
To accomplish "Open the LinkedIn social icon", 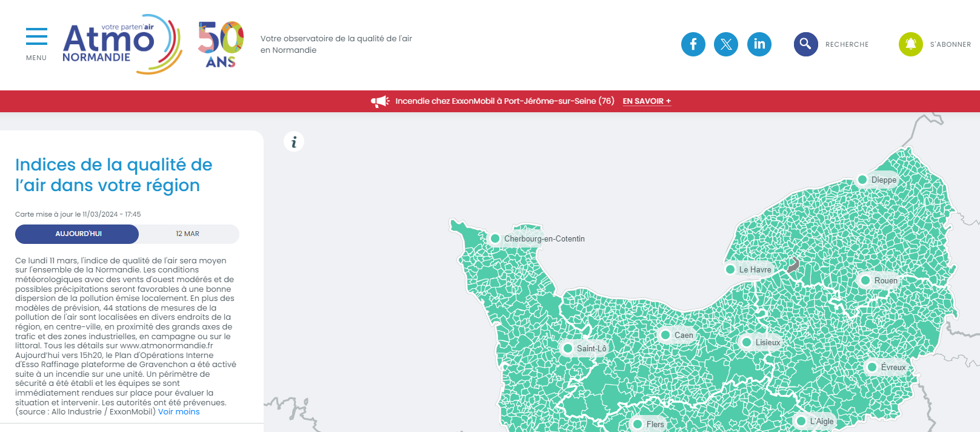I will (x=759, y=44).
